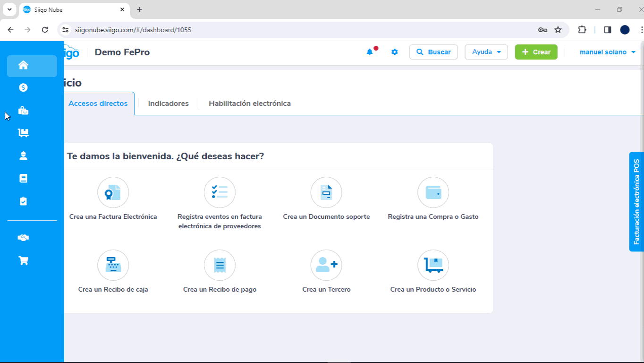Click Crea un Tercero label
Viewport: 644px width, 363px height.
(326, 290)
